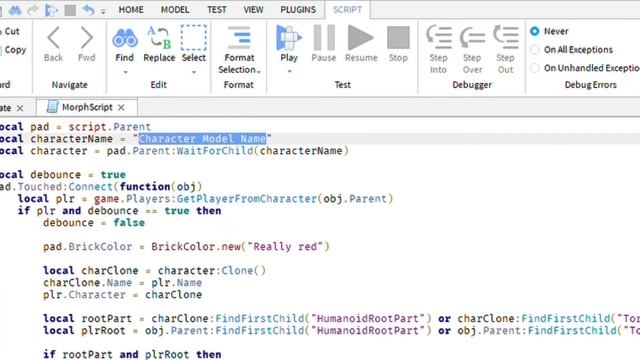The image size is (640, 360).
Task: Click the "Touched:Connect" code text
Action: click(65, 187)
